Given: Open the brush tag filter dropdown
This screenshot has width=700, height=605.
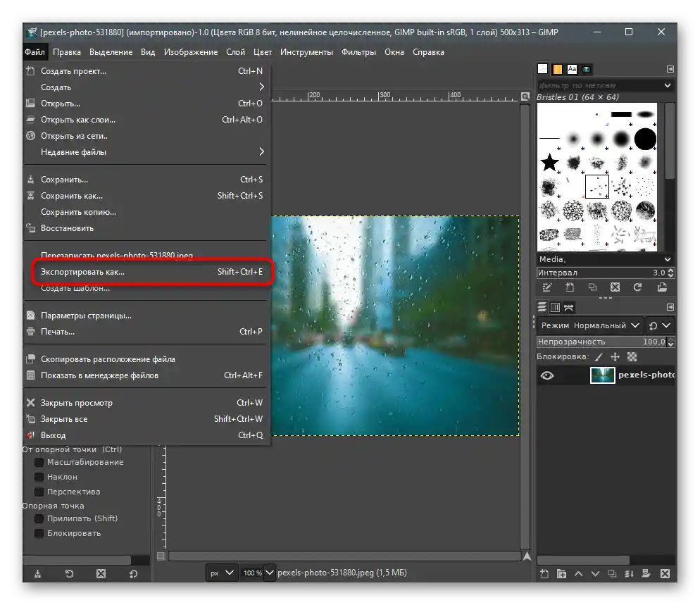Looking at the screenshot, I should (x=668, y=85).
